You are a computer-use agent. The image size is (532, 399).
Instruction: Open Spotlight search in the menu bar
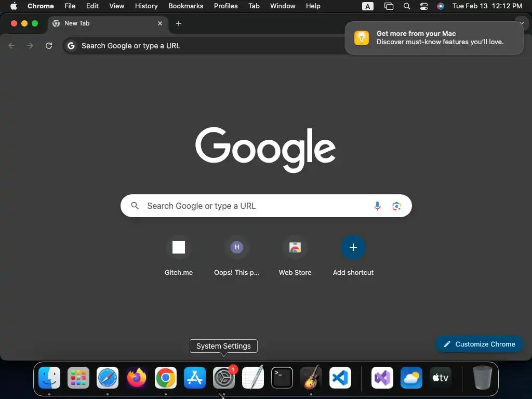[x=406, y=6]
